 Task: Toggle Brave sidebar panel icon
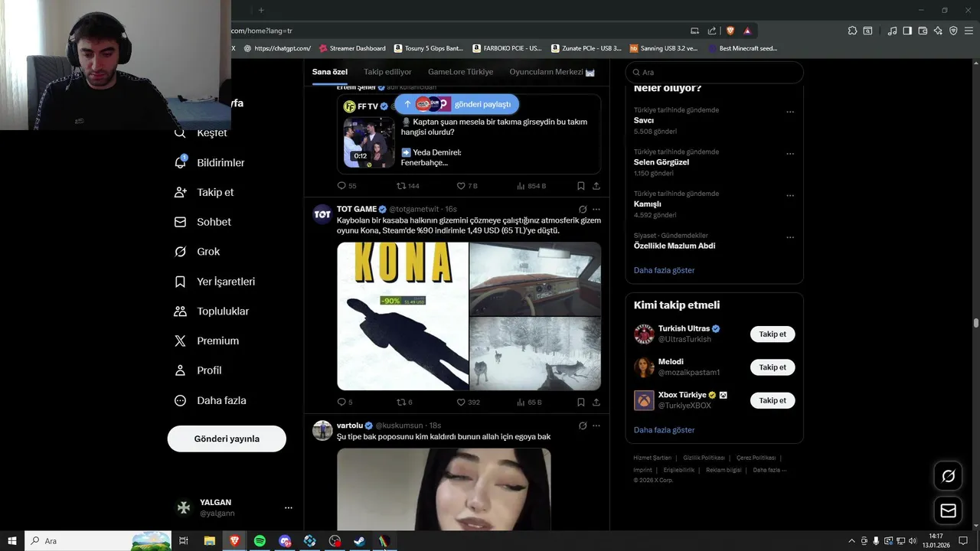pyautogui.click(x=907, y=31)
